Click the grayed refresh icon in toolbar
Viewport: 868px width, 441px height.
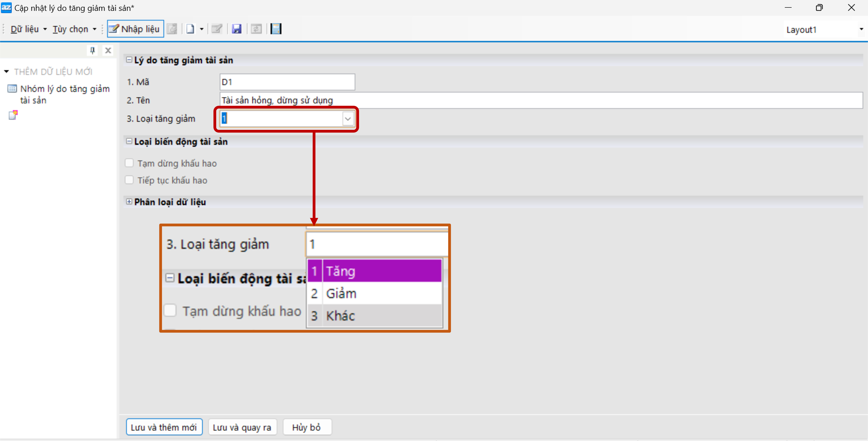click(256, 29)
